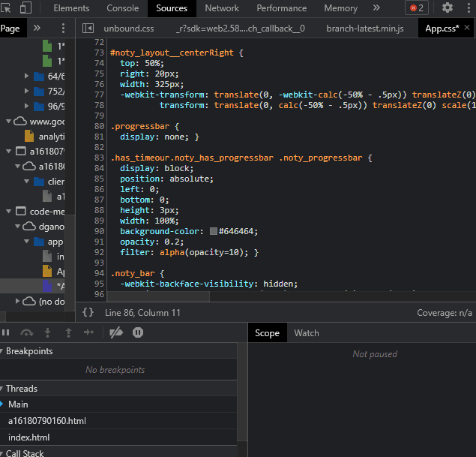Switch to the Network tab

pyautogui.click(x=222, y=8)
